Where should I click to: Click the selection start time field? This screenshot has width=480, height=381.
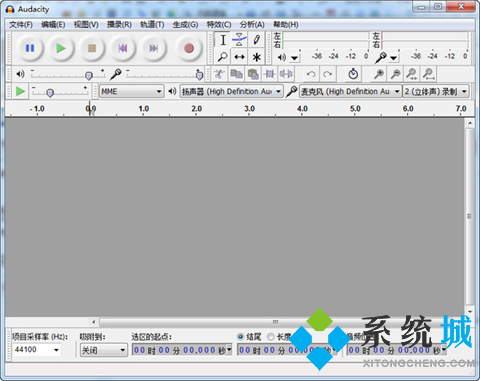pos(182,350)
